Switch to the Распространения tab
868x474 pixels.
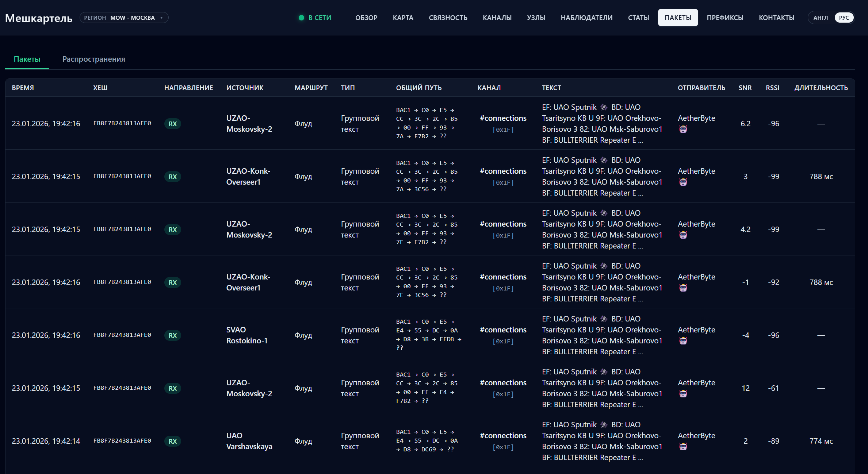93,59
